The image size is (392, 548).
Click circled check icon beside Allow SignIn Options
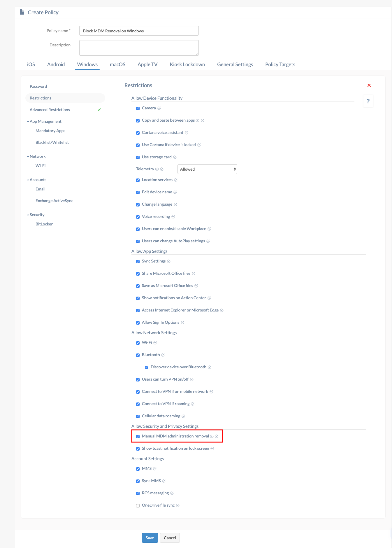(182, 323)
